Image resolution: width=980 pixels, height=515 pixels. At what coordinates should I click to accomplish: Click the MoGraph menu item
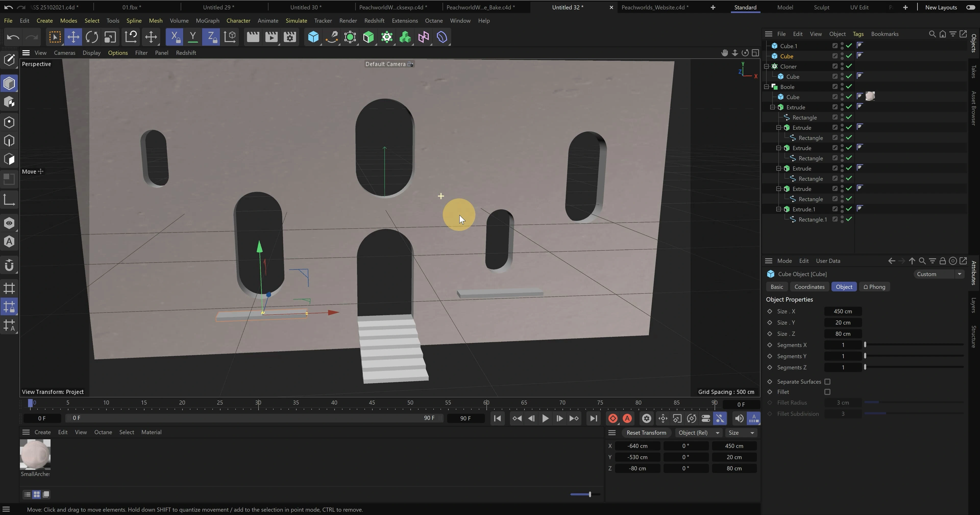pyautogui.click(x=207, y=20)
